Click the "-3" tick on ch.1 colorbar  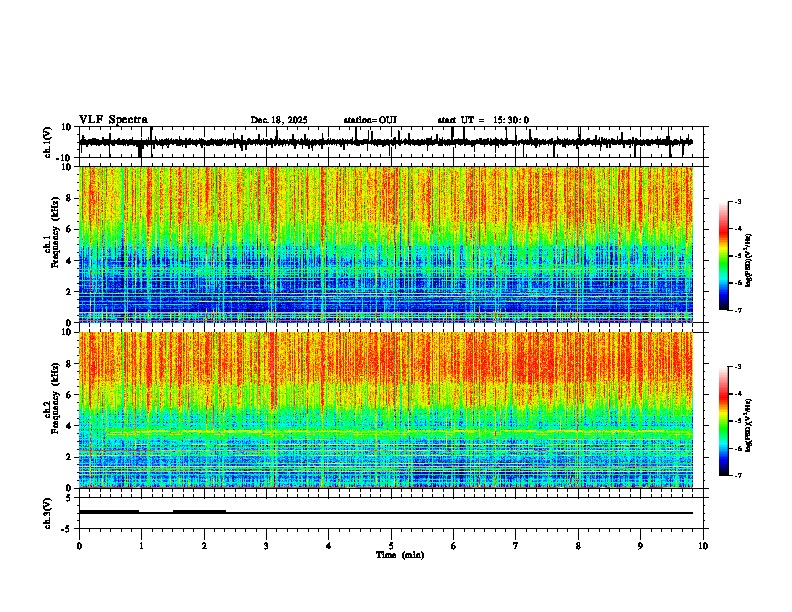click(x=738, y=202)
